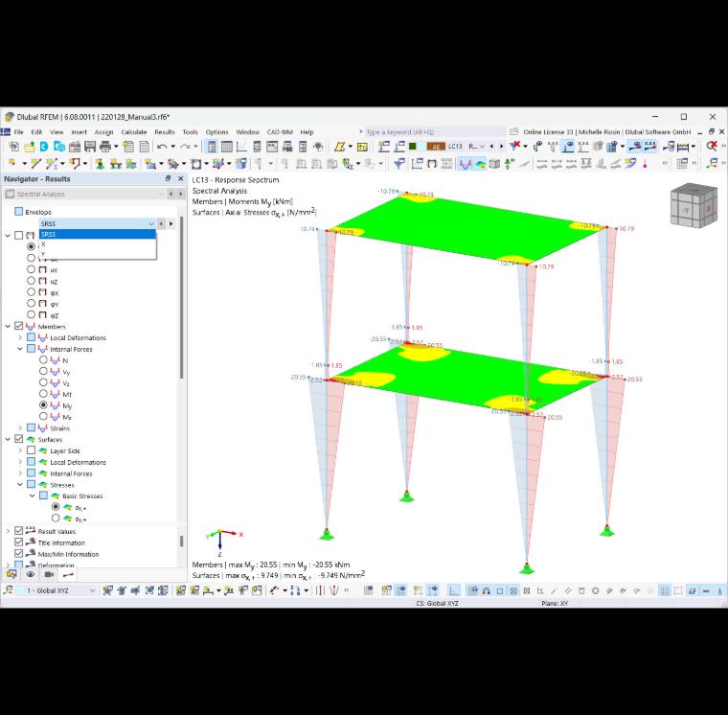Image resolution: width=728 pixels, height=715 pixels.
Task: Open the Spectral Analysis combo box
Action: [84, 194]
